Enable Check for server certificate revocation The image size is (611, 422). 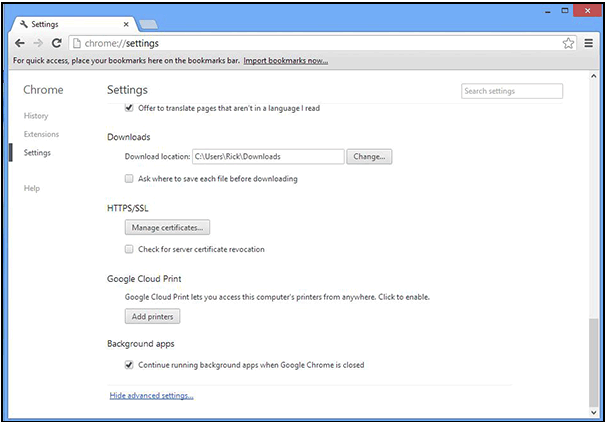coord(129,249)
